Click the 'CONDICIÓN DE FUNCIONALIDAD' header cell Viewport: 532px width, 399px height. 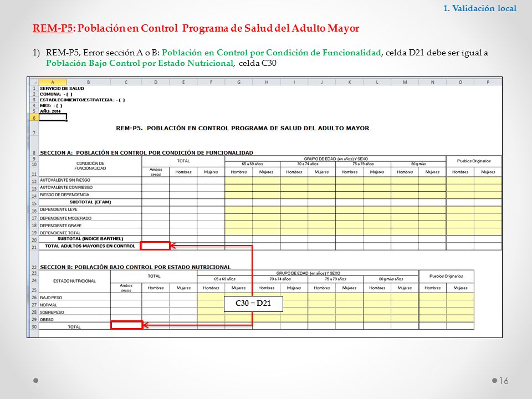tap(90, 166)
